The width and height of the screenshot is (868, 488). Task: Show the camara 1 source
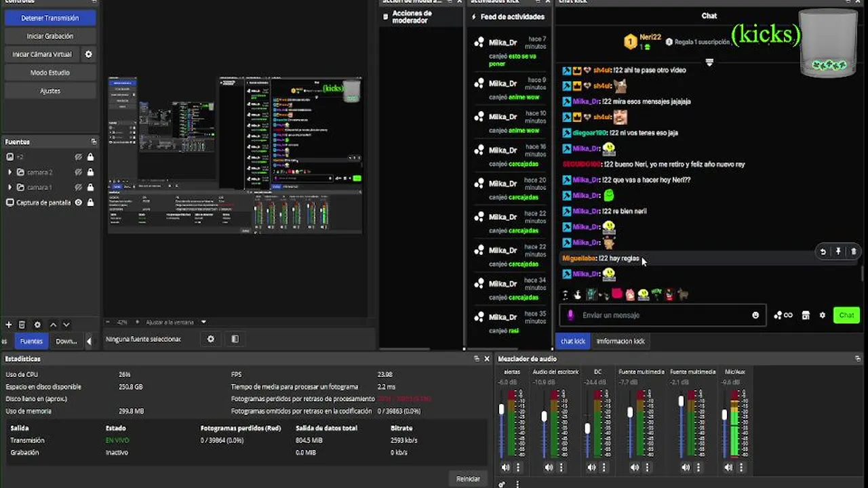click(79, 187)
